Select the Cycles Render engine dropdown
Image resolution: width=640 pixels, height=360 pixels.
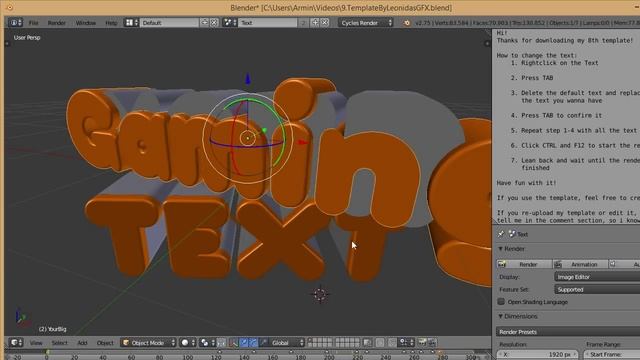click(x=366, y=23)
